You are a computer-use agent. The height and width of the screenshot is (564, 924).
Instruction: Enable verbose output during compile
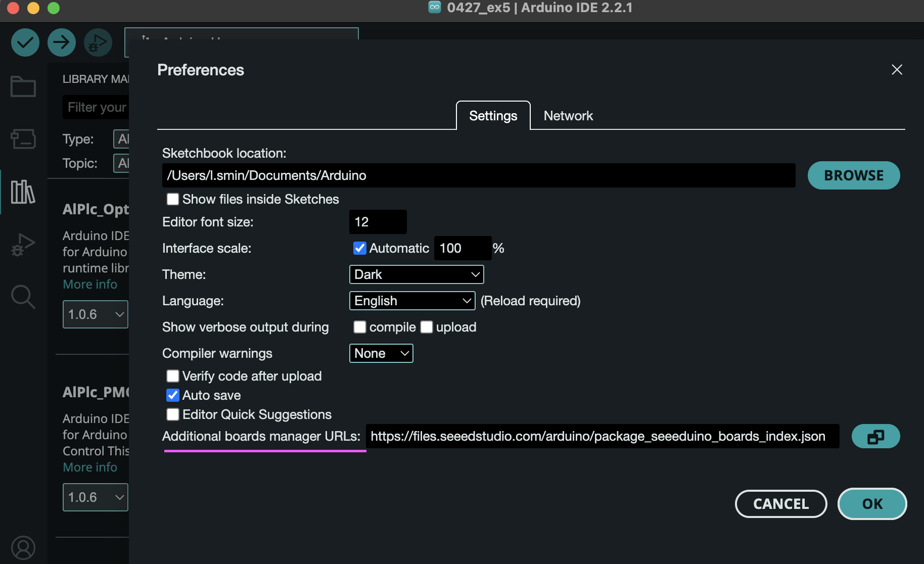pyautogui.click(x=360, y=327)
